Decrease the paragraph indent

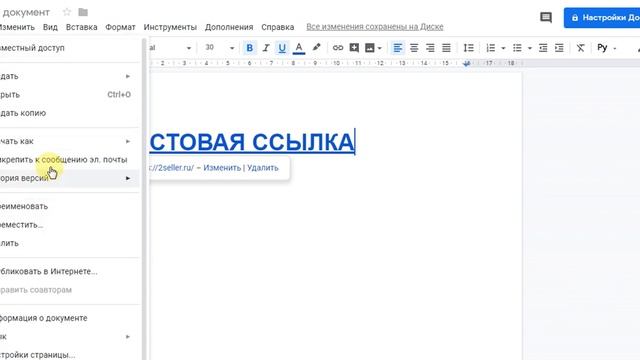543,48
